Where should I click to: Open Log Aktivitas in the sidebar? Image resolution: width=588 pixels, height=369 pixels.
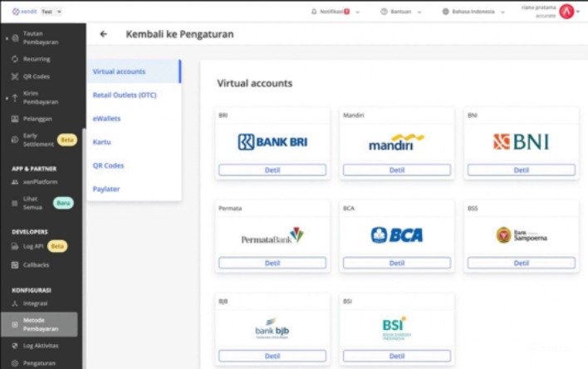tap(41, 346)
